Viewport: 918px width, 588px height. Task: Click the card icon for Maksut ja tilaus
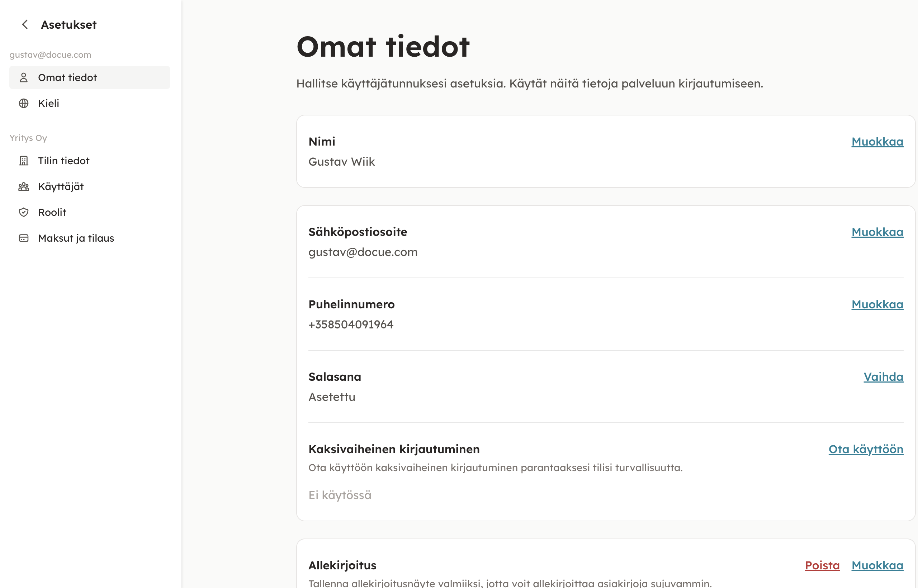(x=24, y=238)
